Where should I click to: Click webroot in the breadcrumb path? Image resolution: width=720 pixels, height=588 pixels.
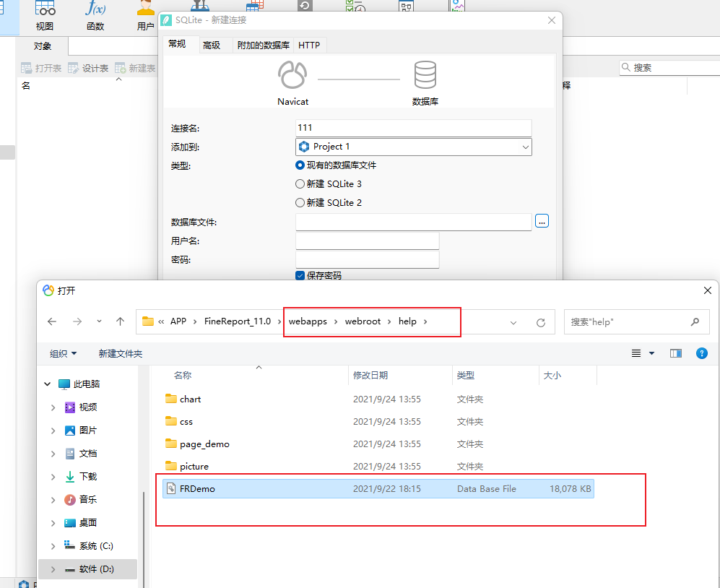pos(363,321)
